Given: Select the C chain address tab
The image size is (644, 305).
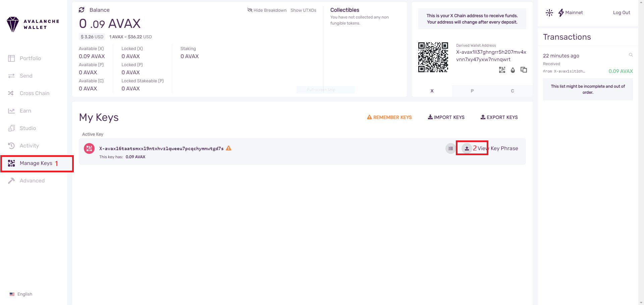Looking at the screenshot, I should pos(512,91).
